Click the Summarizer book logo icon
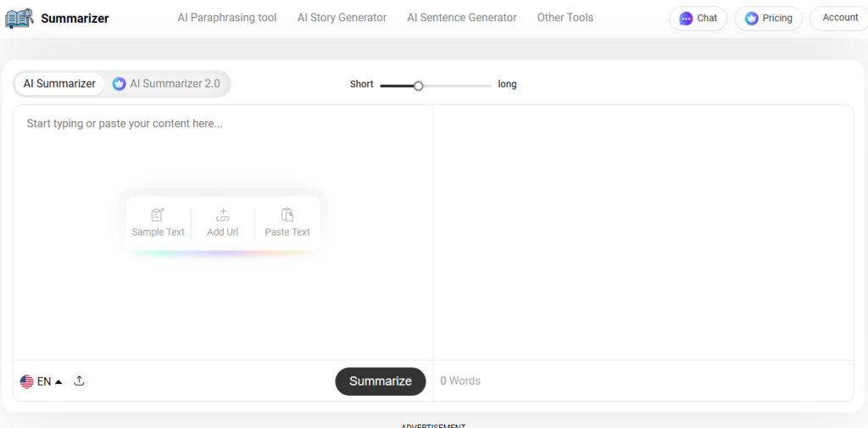The image size is (868, 428). (19, 19)
